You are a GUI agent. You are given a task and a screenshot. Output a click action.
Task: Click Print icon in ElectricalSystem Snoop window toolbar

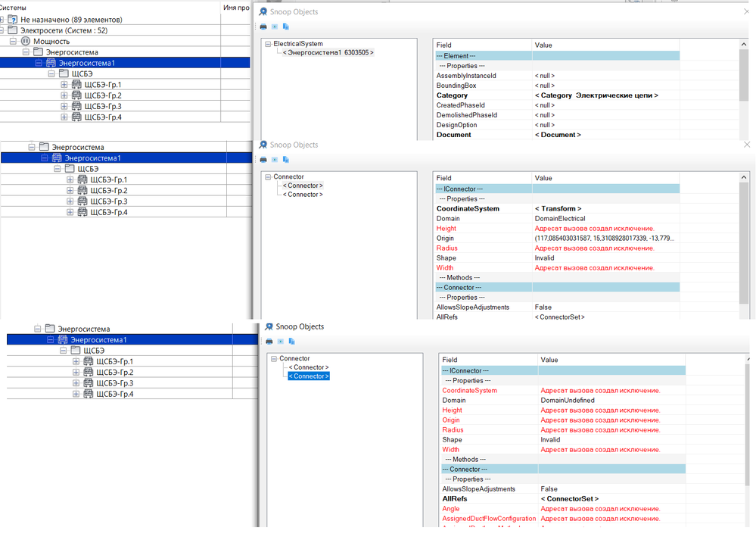click(263, 27)
